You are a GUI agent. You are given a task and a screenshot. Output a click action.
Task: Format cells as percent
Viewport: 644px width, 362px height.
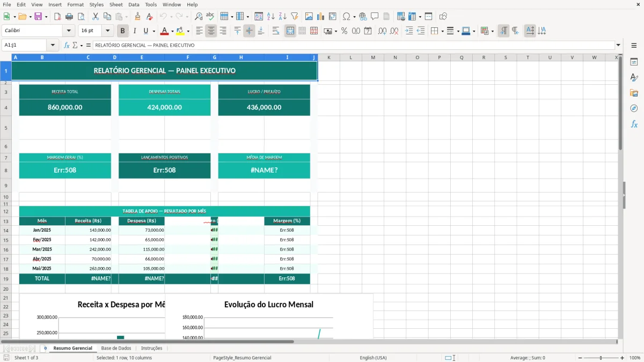pyautogui.click(x=344, y=31)
